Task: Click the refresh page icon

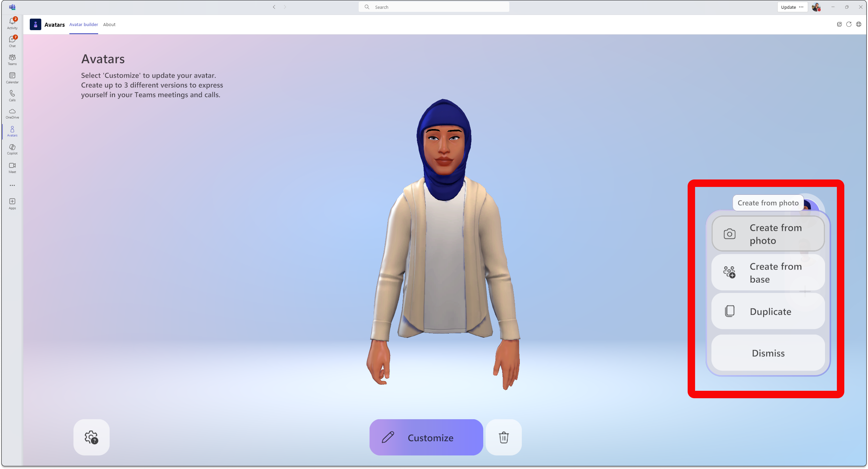Action: click(849, 24)
